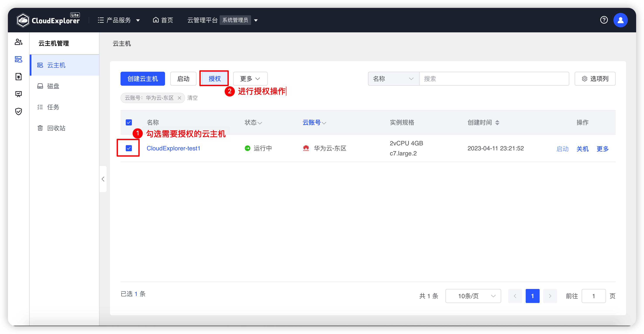Collapse the side menu panel
The width and height of the screenshot is (644, 334).
[x=103, y=179]
